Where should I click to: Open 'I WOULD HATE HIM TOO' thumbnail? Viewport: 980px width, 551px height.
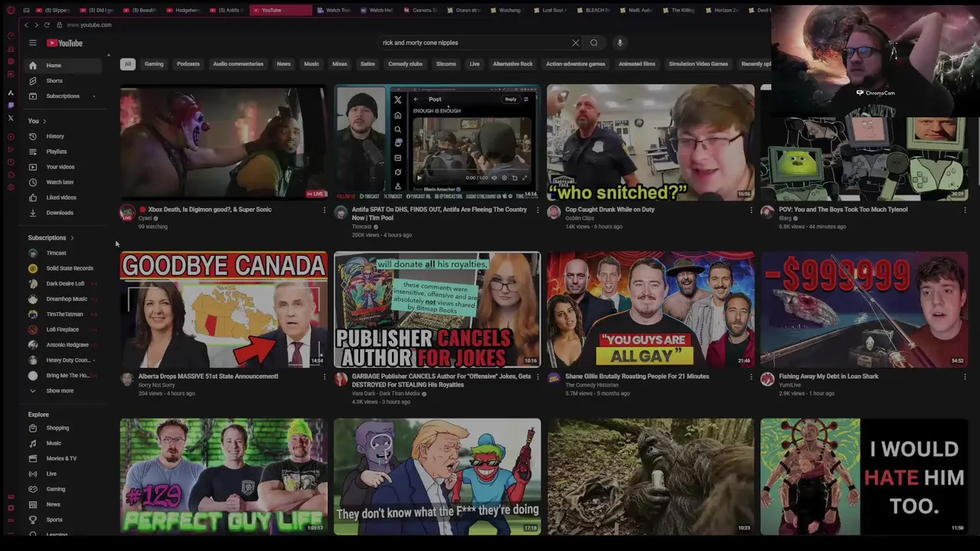coord(864,476)
